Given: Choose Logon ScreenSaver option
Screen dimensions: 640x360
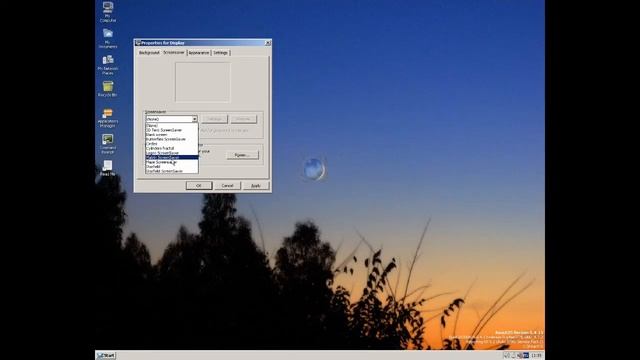Looking at the screenshot, I should tap(172, 153).
